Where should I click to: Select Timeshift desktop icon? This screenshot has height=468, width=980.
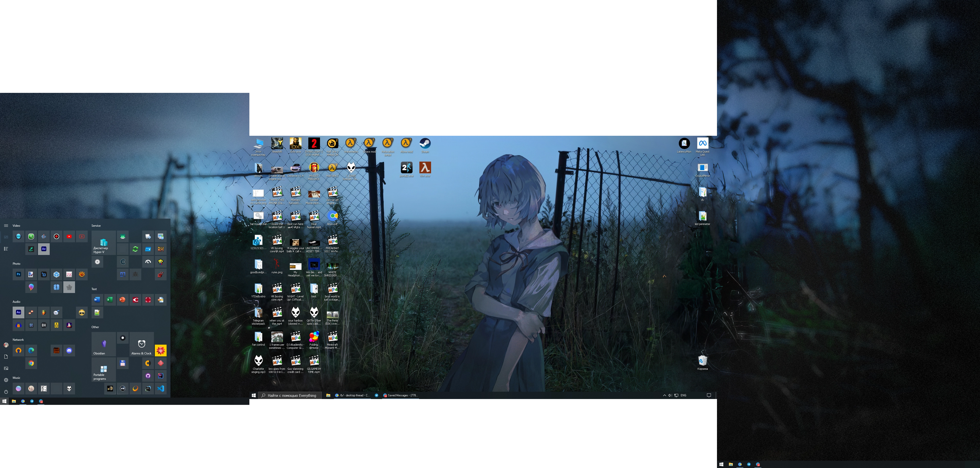(277, 146)
